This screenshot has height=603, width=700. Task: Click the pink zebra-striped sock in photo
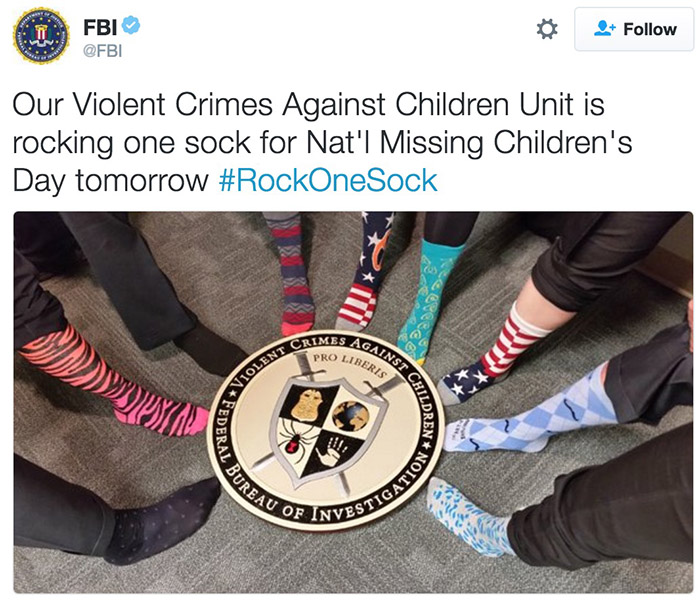[x=115, y=384]
